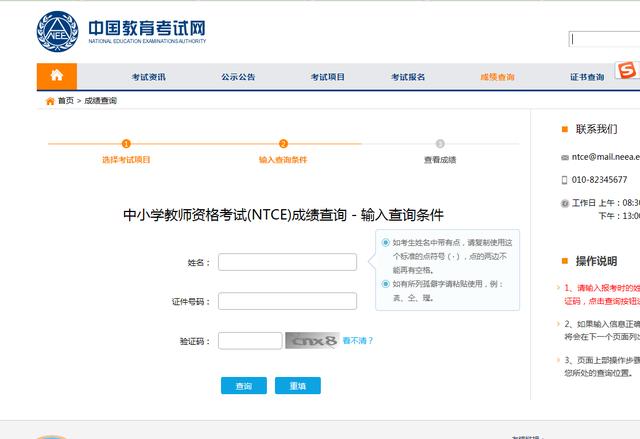Click step 3 circle marker 查看成绩
The width and height of the screenshot is (640, 439).
(440, 144)
